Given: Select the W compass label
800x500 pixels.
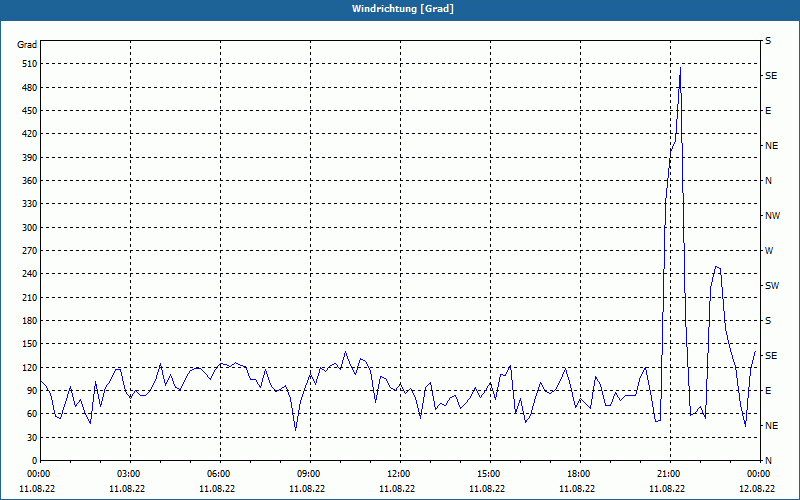Looking at the screenshot, I should pos(769,251).
